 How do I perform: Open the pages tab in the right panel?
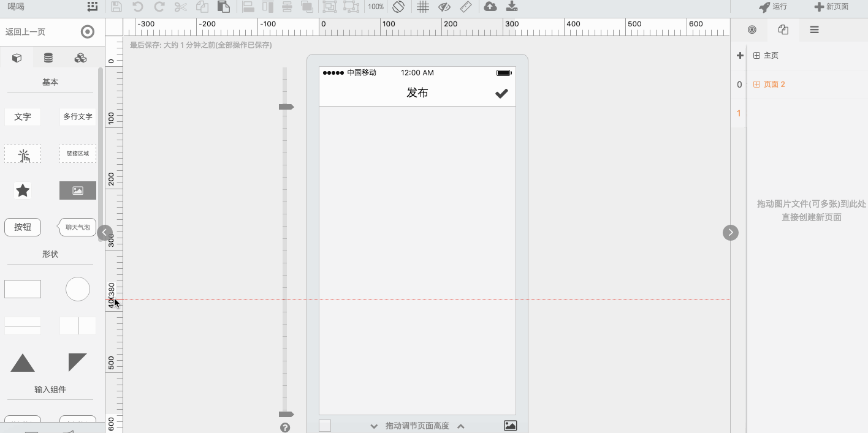[x=783, y=29]
